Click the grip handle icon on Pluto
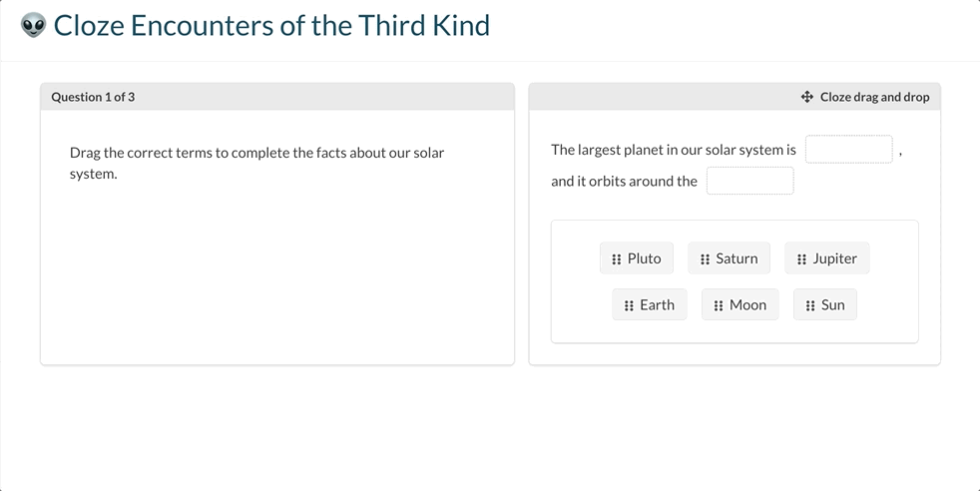The height and width of the screenshot is (491, 980). (617, 258)
